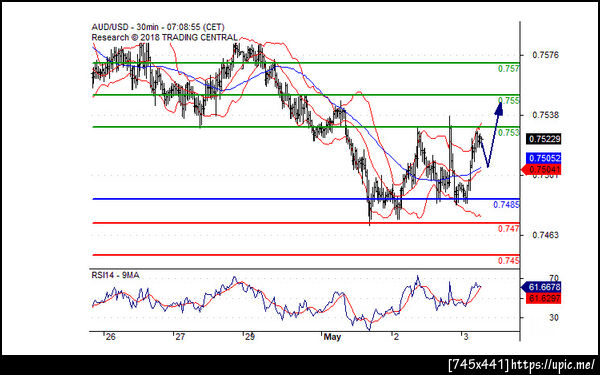Click the 3 date axis label
This screenshot has width=600, height=375.
(465, 337)
